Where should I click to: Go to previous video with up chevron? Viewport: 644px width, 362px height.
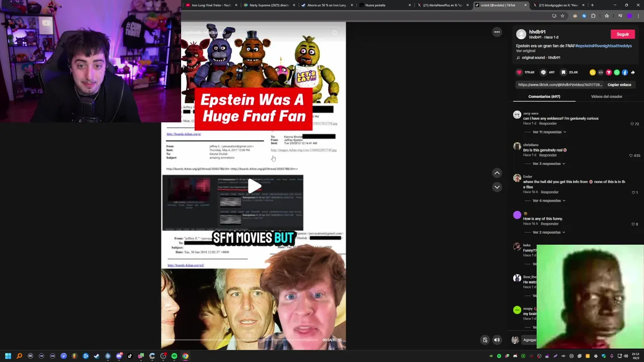click(497, 173)
